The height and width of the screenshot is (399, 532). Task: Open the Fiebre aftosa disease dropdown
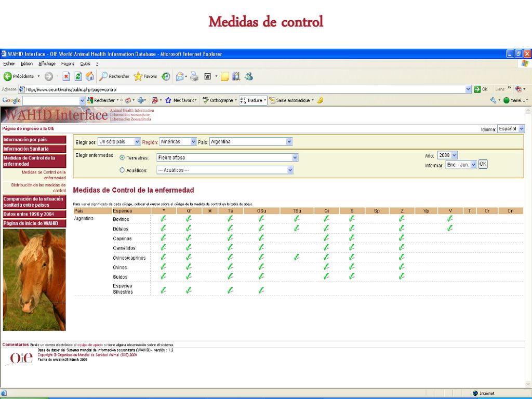(228, 157)
